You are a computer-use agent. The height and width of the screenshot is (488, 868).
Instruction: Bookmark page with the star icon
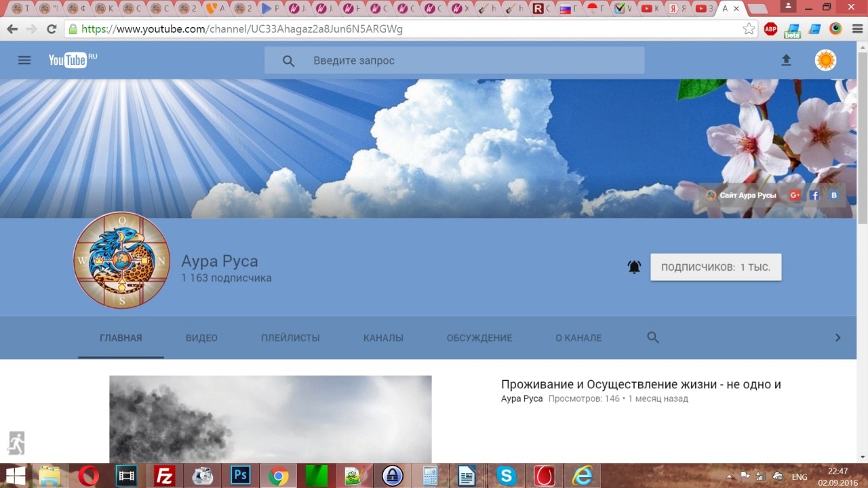(x=749, y=29)
